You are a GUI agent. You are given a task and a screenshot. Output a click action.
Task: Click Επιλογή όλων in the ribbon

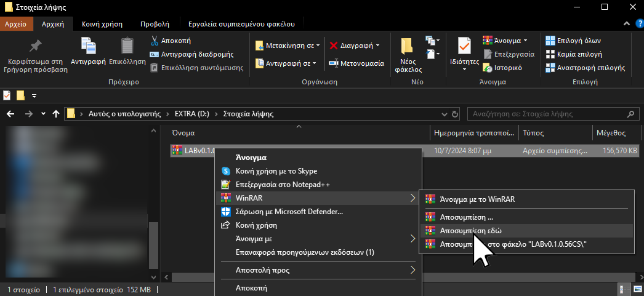[573, 41]
